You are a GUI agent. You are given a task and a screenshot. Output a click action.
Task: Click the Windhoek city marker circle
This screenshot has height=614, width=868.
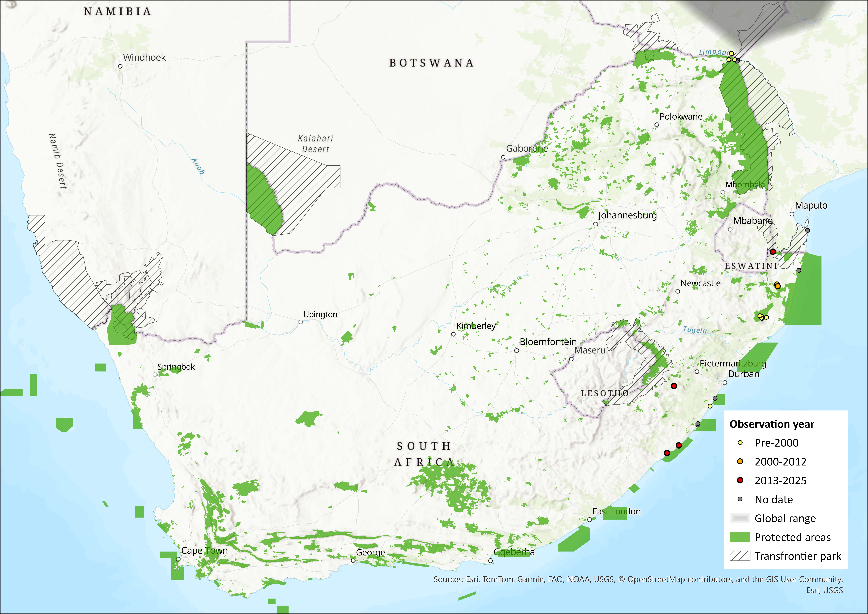[120, 66]
